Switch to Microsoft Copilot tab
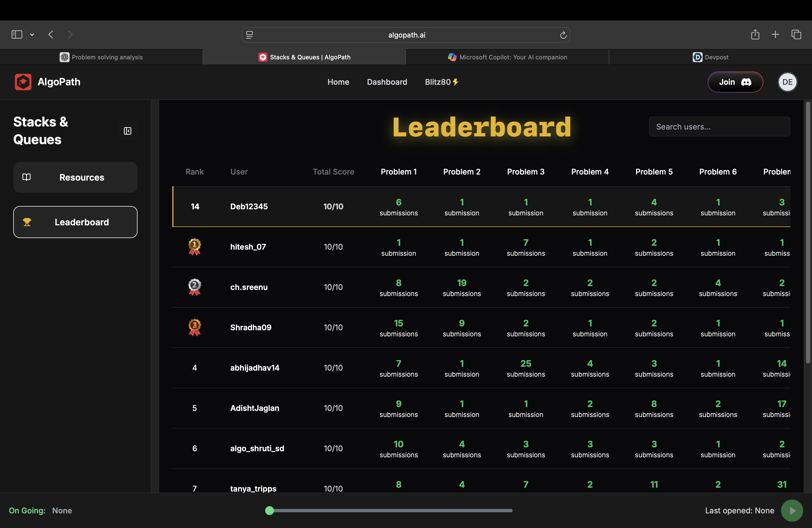Viewport: 812px width, 528px height. [507, 57]
